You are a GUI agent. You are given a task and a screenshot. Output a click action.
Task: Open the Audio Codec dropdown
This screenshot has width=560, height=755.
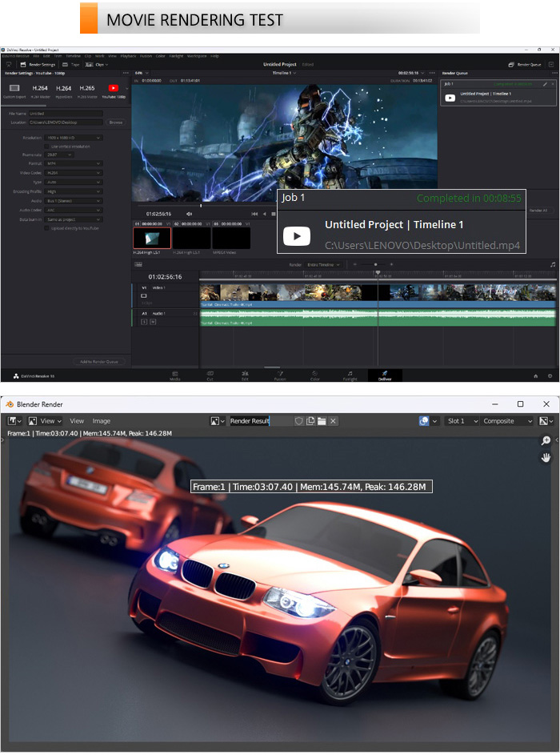click(x=74, y=211)
